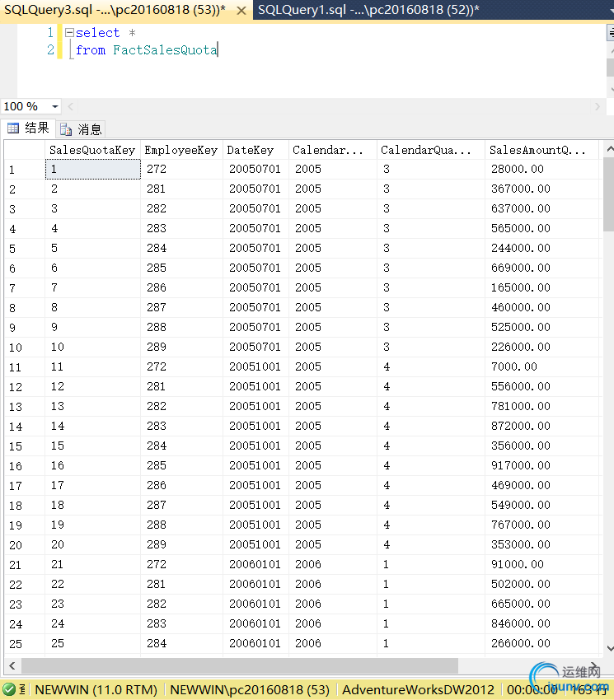Click the SalesQuotaKey column header
Screen dimensions: 614x700
coord(92,150)
